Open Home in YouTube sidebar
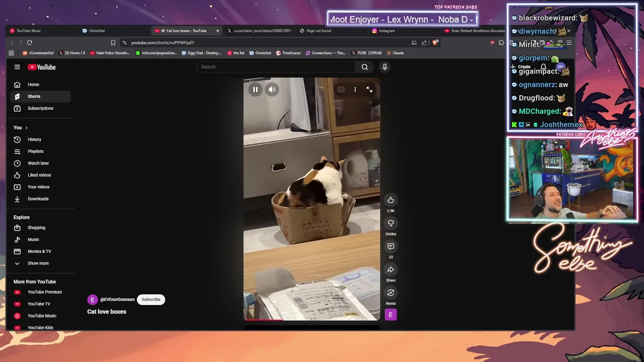Screen dimensions: 644x362 point(40,84)
